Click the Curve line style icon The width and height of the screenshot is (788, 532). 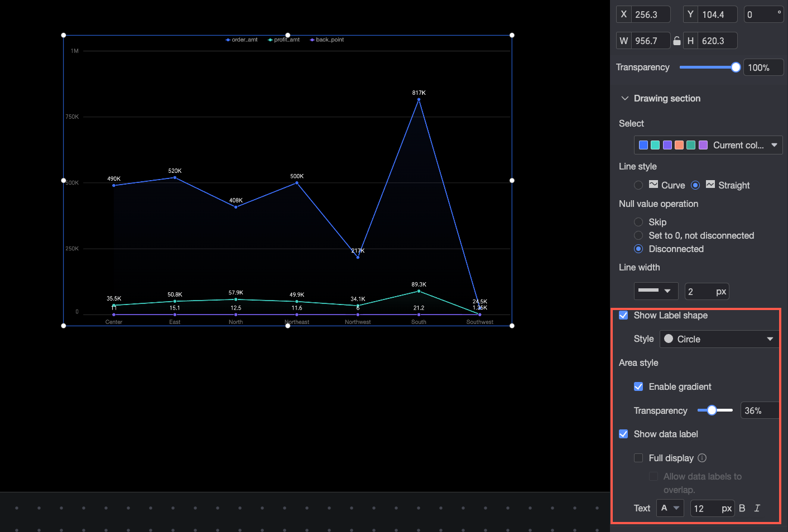[654, 185]
